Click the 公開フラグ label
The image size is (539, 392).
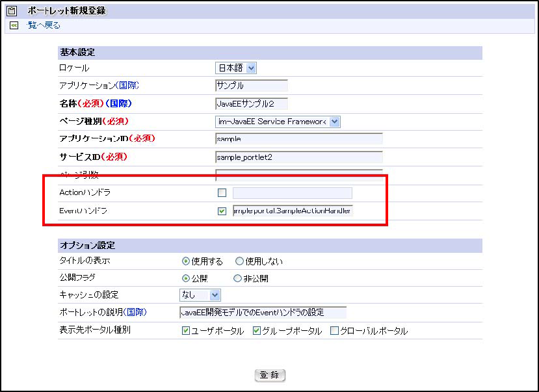click(77, 278)
